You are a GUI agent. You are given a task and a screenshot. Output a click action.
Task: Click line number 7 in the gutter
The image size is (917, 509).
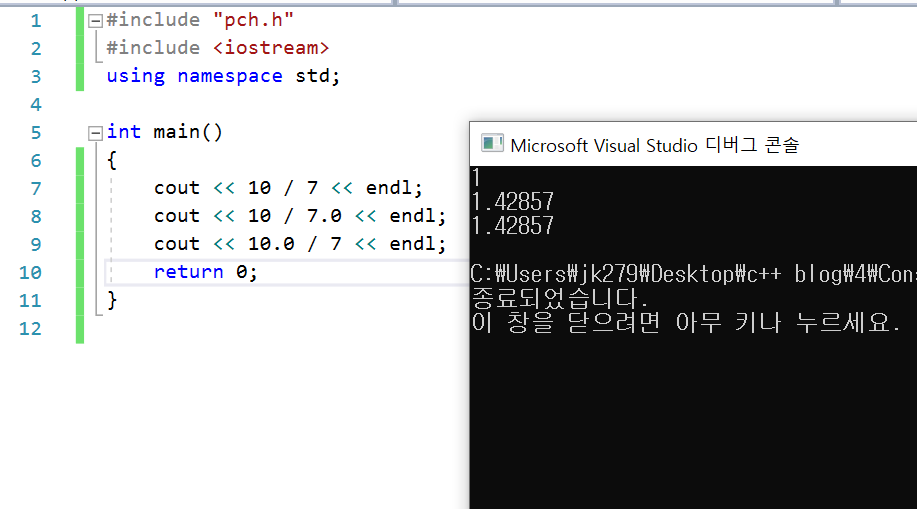point(36,189)
